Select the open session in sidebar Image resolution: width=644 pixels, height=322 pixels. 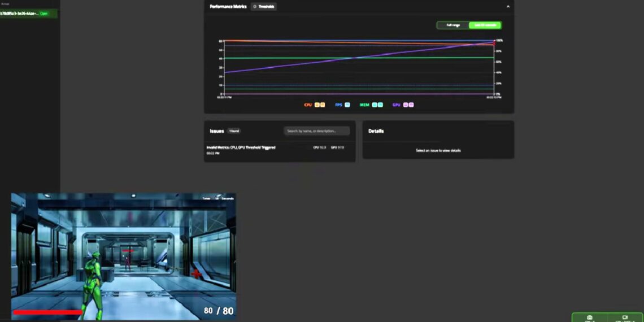point(28,14)
